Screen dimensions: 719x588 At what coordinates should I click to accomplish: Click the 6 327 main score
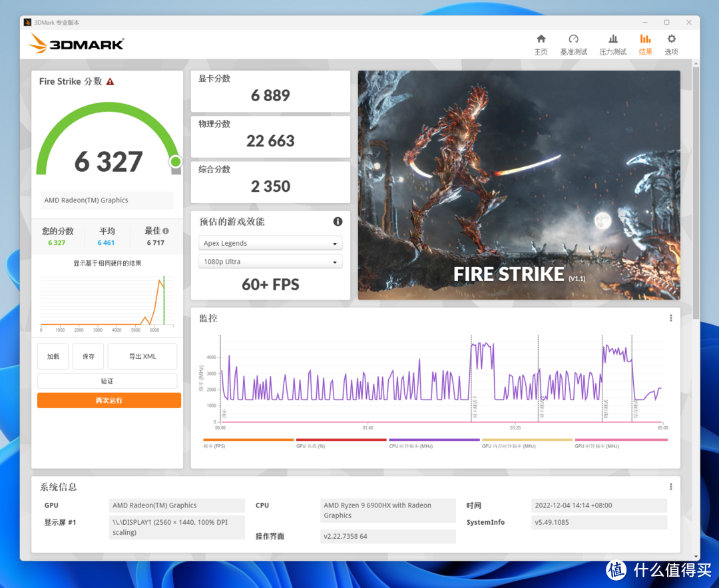(x=109, y=162)
